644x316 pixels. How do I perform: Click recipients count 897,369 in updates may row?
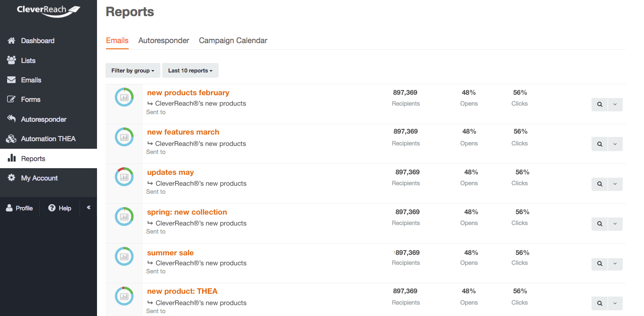[407, 172]
